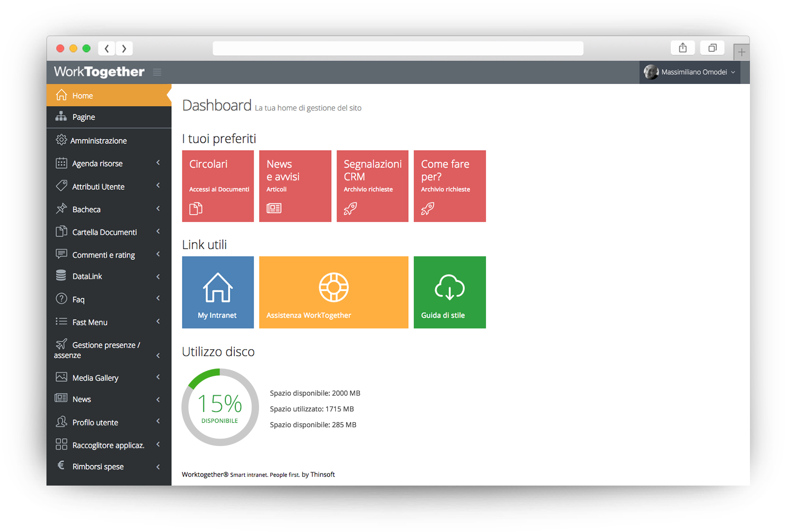Click the Profilo utente person icon
The height and width of the screenshot is (532, 788).
coord(61,421)
